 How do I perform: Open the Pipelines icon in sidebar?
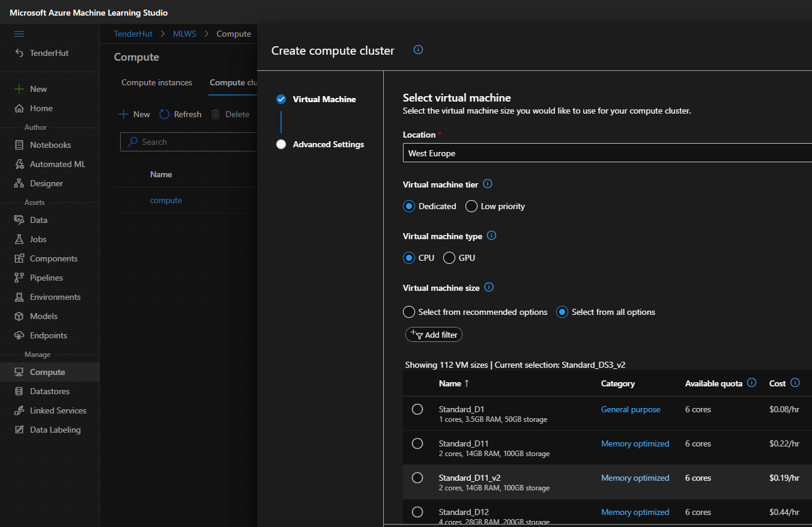point(19,278)
